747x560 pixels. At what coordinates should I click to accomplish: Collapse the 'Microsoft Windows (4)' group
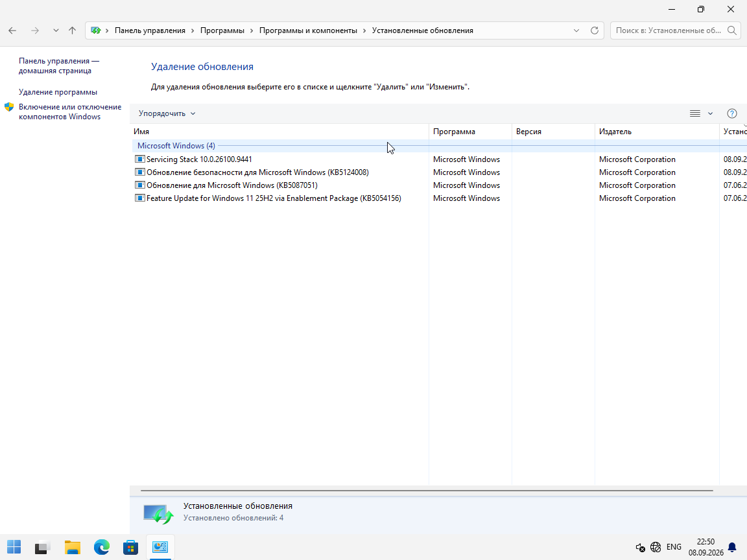point(176,146)
